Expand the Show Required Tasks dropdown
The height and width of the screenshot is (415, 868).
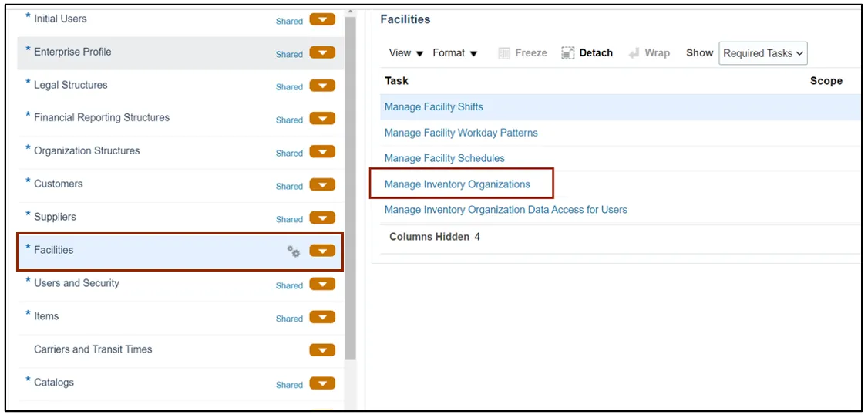click(763, 53)
